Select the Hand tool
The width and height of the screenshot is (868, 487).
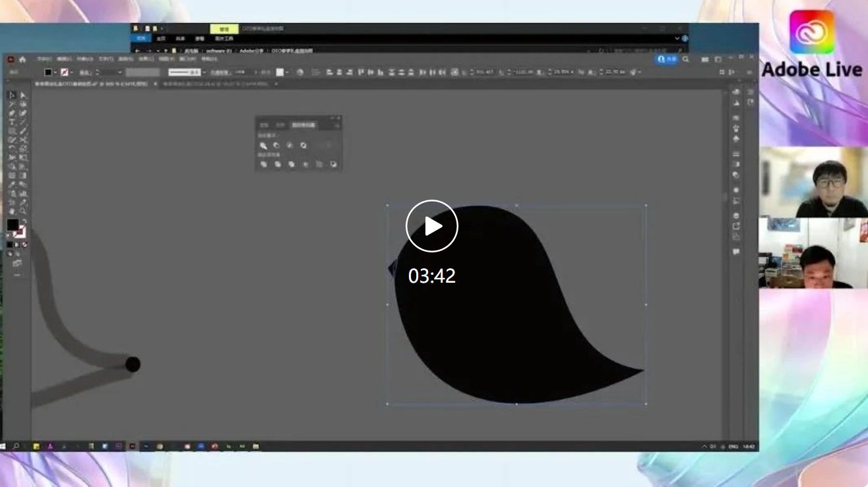(12, 211)
